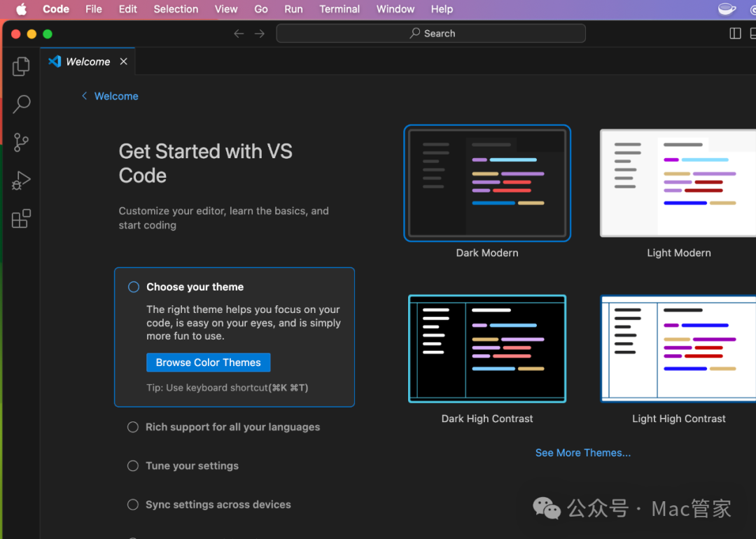Click the Welcome breadcrumb link
Viewport: 756px width, 539px height.
pyautogui.click(x=116, y=96)
